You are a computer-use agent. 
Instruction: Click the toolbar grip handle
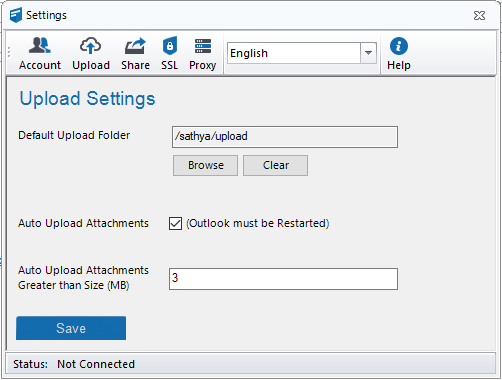coord(9,52)
